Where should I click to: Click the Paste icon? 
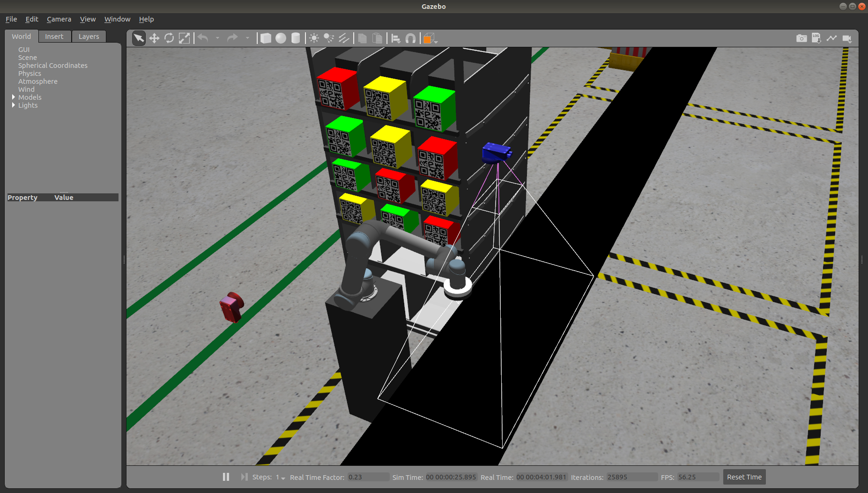[377, 38]
